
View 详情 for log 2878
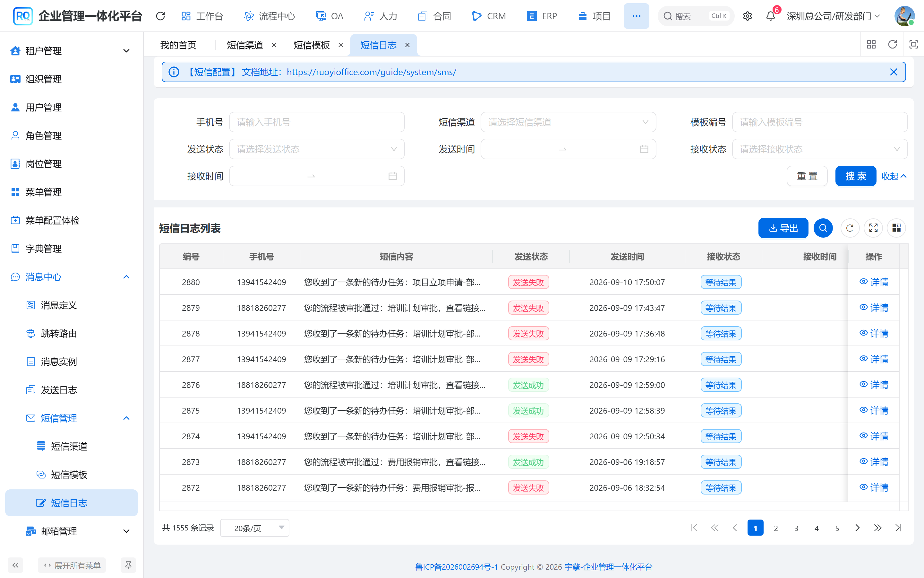(x=874, y=333)
